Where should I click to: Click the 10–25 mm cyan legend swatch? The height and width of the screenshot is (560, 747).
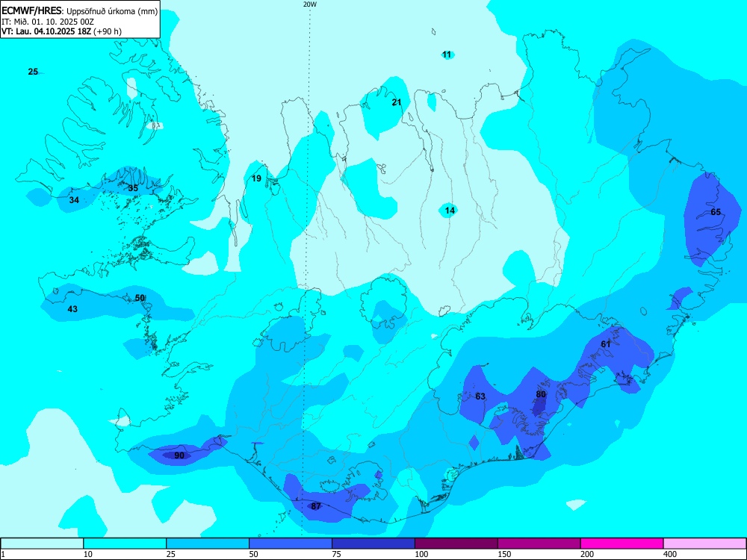(125, 544)
